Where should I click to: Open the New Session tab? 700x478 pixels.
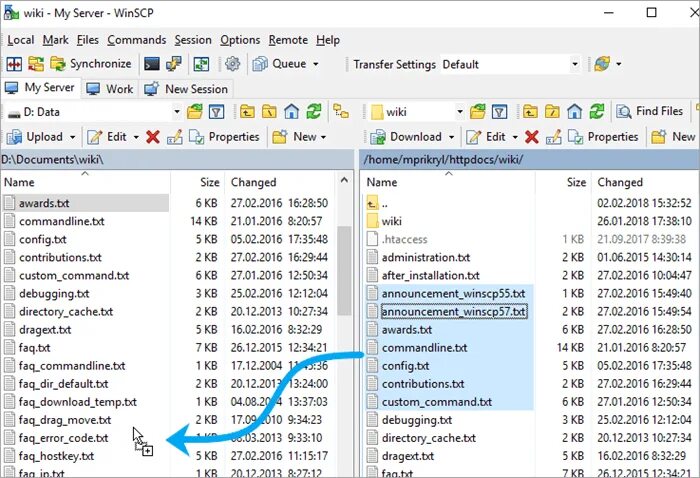point(186,89)
